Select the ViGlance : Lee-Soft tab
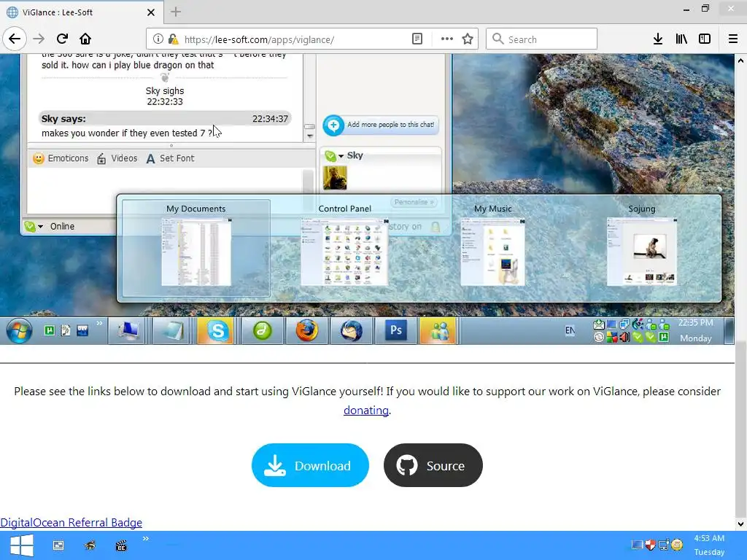This screenshot has height=560, width=747. coord(81,12)
